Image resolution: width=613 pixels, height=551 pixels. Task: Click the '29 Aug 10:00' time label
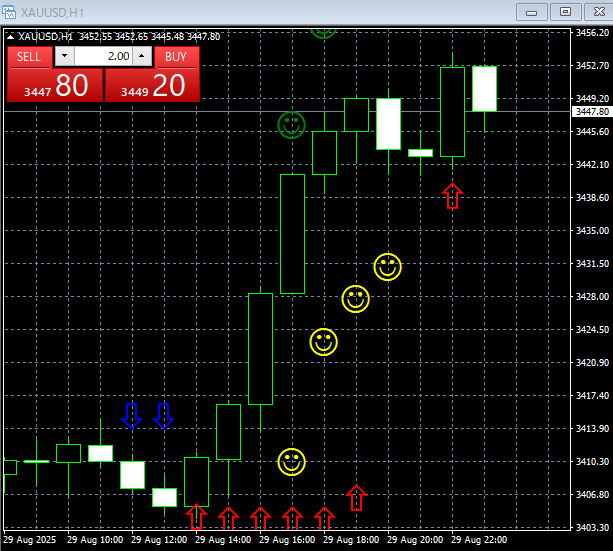coord(95,540)
